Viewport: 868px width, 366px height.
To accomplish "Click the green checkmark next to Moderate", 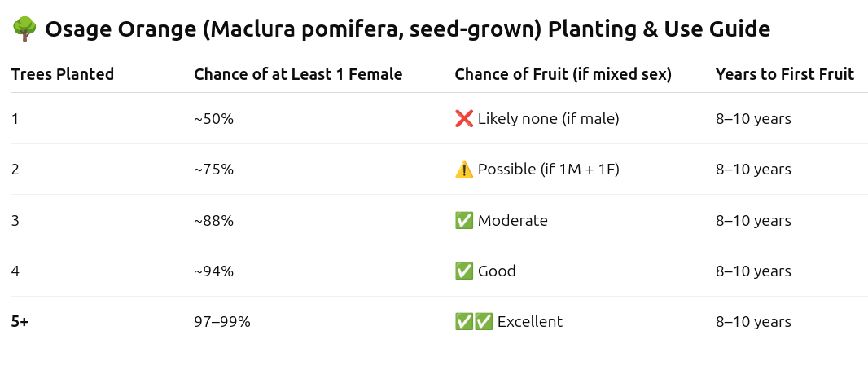I will [x=464, y=220].
